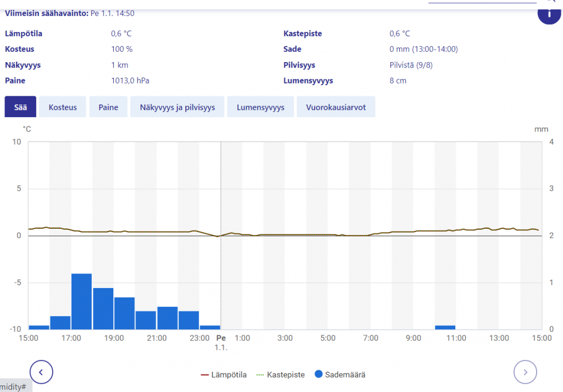The width and height of the screenshot is (563, 392).
Task: Click the Pe 1.1. midnight marker
Action: [x=221, y=342]
